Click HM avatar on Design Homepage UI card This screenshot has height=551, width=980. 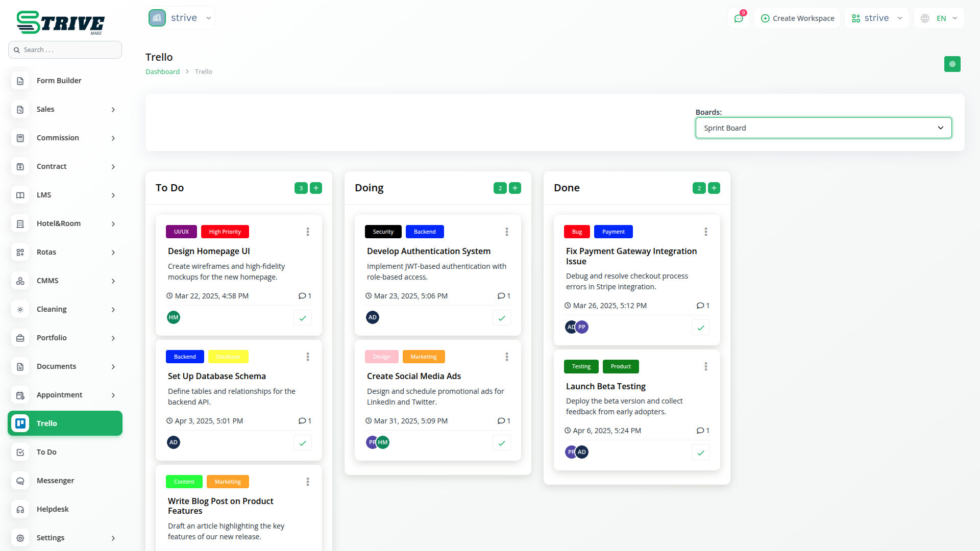point(174,317)
